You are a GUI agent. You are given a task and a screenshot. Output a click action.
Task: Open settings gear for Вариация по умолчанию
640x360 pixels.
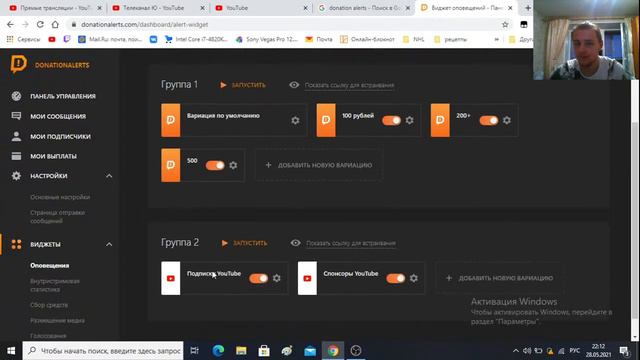(295, 120)
